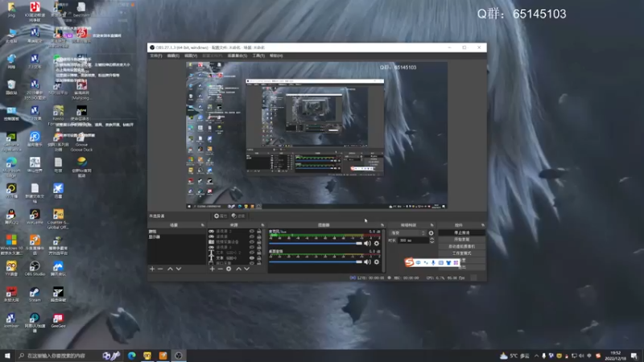Click the Sogou input method S logo
The height and width of the screenshot is (362, 644).
click(x=409, y=262)
